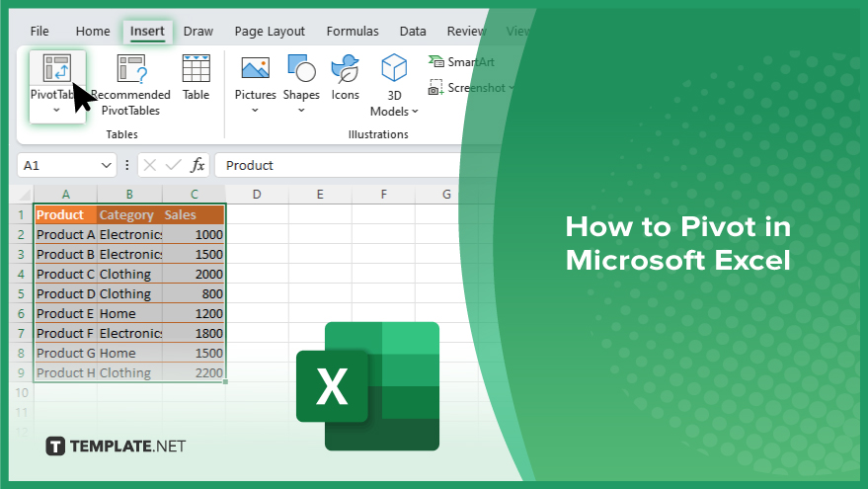This screenshot has height=489, width=868.
Task: Insert SmartArt graphic
Action: (461, 62)
